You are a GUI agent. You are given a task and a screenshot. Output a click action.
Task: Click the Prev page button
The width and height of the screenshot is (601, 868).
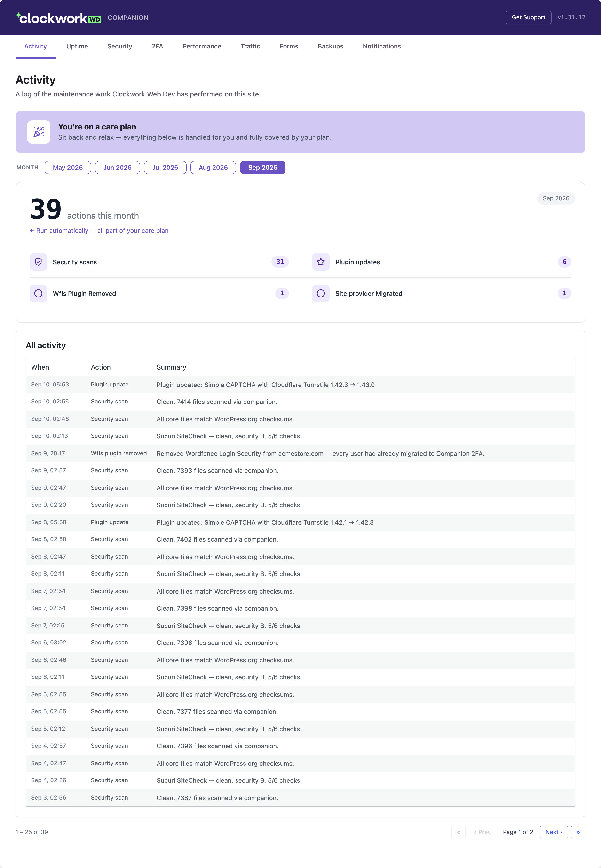[482, 832]
